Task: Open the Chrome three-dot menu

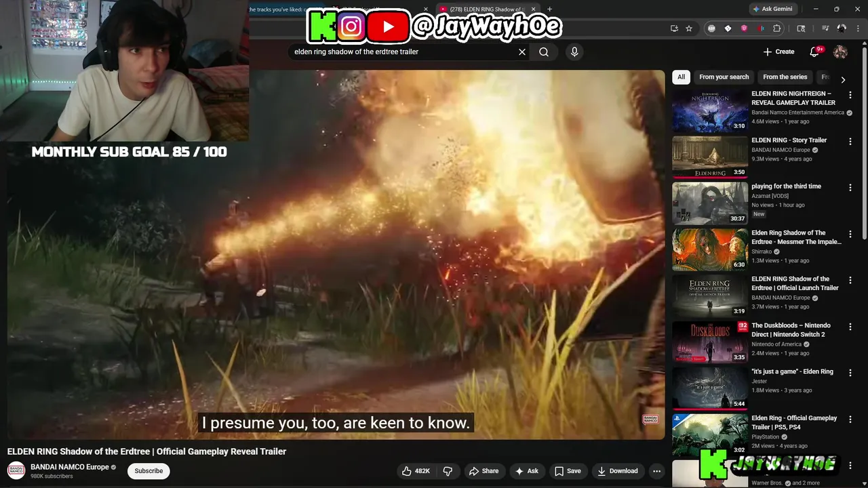Action: click(857, 28)
